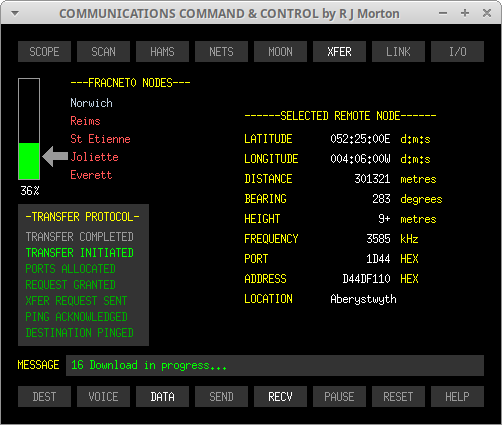The width and height of the screenshot is (502, 425).
Task: Click the location Aberystwyth
Action: pyautogui.click(x=363, y=299)
